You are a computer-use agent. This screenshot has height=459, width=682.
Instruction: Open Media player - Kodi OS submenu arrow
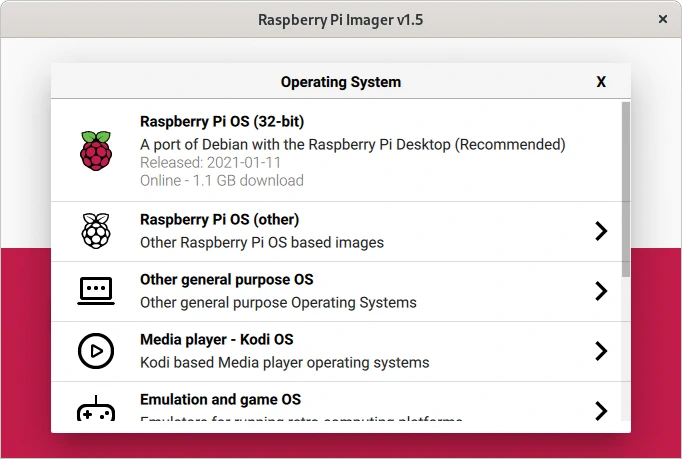(x=601, y=351)
